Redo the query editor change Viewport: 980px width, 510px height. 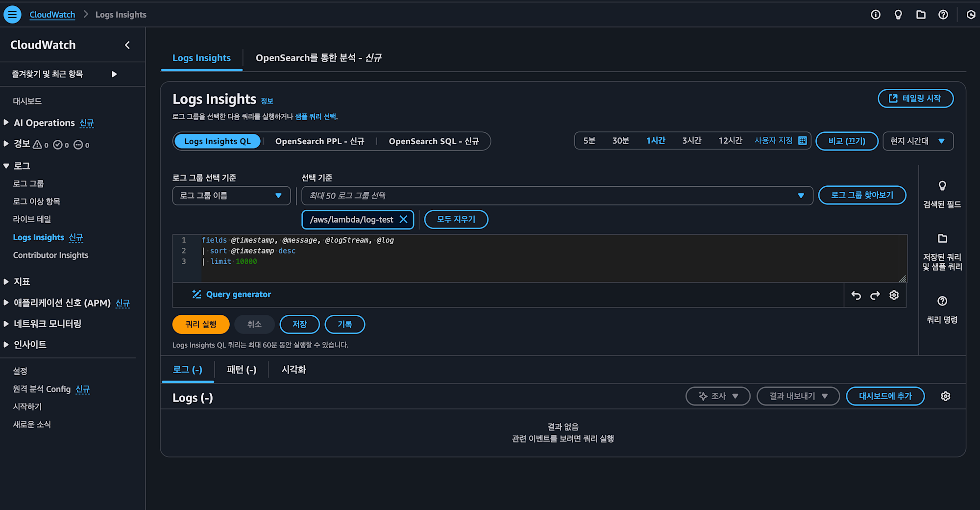point(875,295)
